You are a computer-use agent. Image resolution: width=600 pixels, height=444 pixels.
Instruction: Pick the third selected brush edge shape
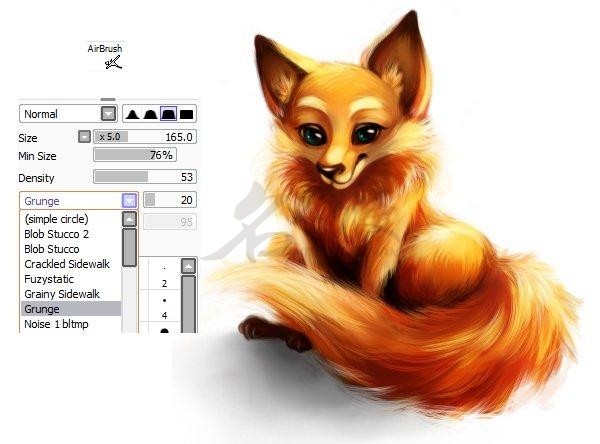[168, 114]
